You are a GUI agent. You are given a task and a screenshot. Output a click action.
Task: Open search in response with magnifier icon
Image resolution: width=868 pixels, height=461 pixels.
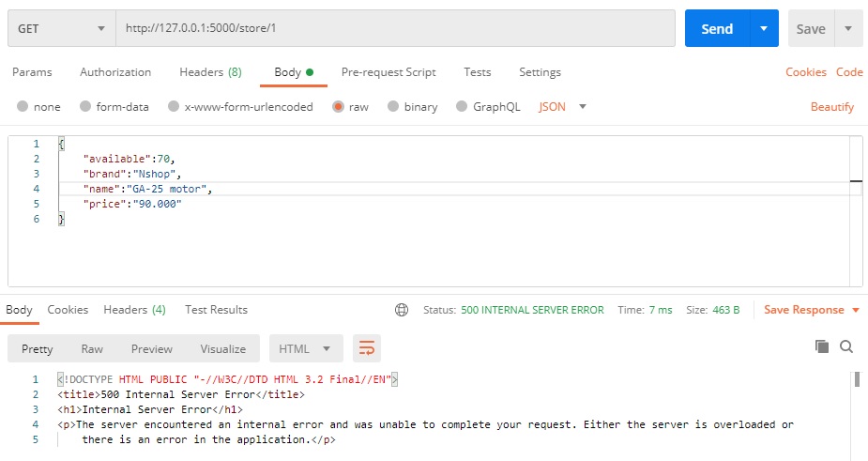(845, 346)
